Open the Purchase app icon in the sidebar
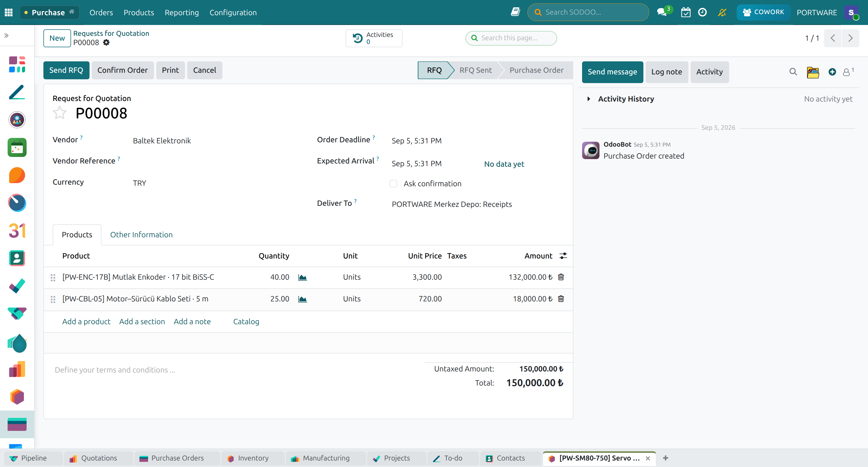Viewport: 868px width, 467px height. pyautogui.click(x=17, y=425)
